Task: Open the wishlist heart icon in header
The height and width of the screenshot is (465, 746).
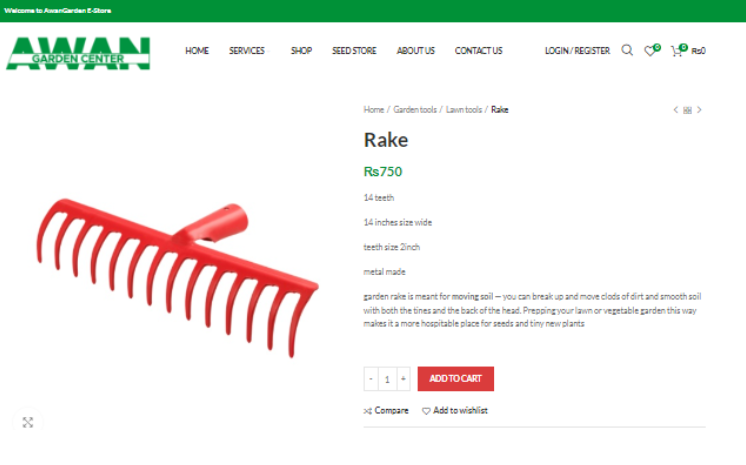Action: [x=652, y=50]
